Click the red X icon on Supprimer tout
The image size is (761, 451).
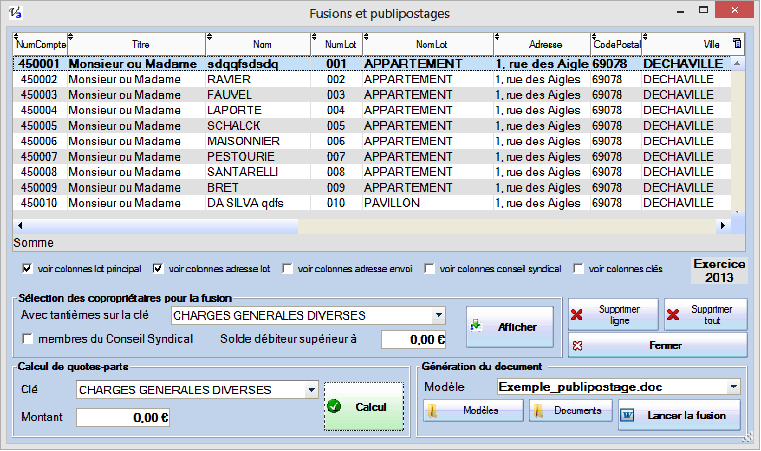(673, 315)
